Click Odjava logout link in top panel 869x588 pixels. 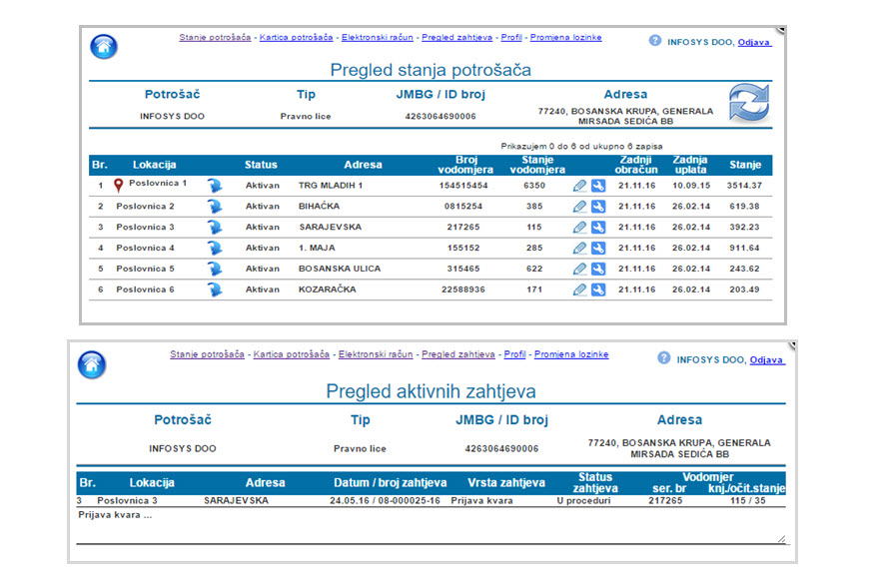pos(754,42)
